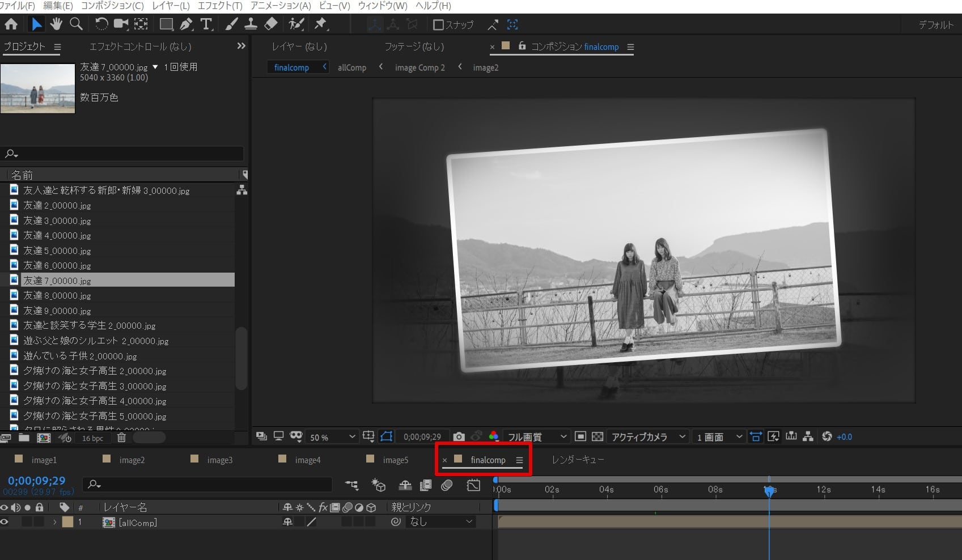Open the フル画質 resolution dropdown

point(537,437)
